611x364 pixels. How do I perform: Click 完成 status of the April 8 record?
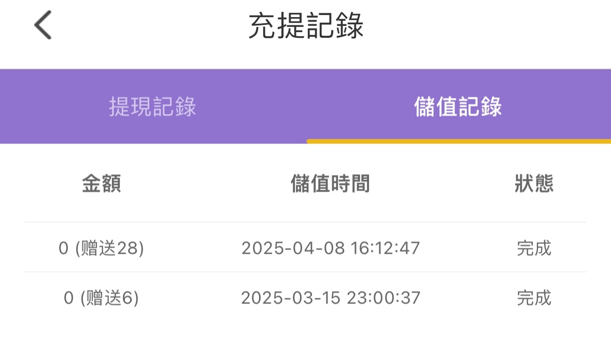point(534,249)
